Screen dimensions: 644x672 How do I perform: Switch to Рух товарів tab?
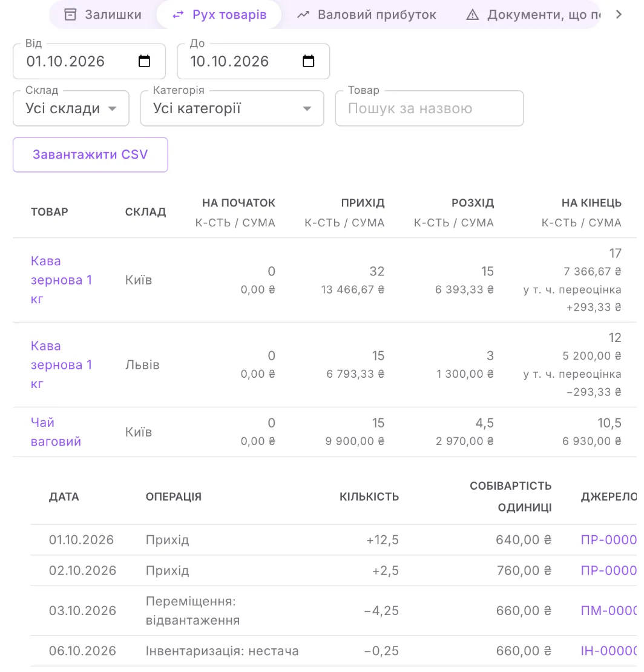click(x=219, y=15)
